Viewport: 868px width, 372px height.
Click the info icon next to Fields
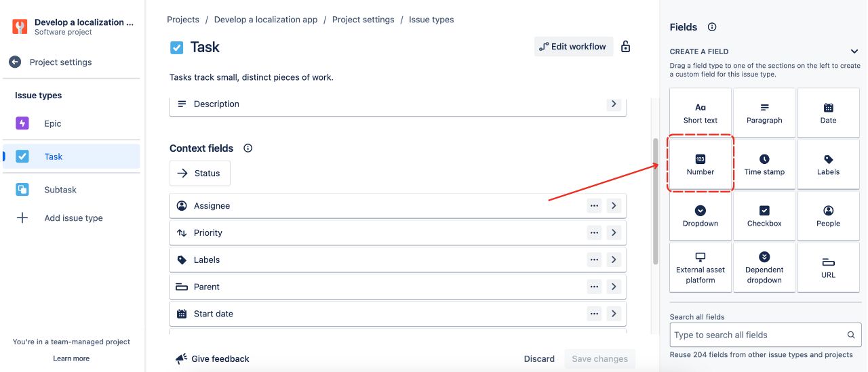click(x=712, y=27)
